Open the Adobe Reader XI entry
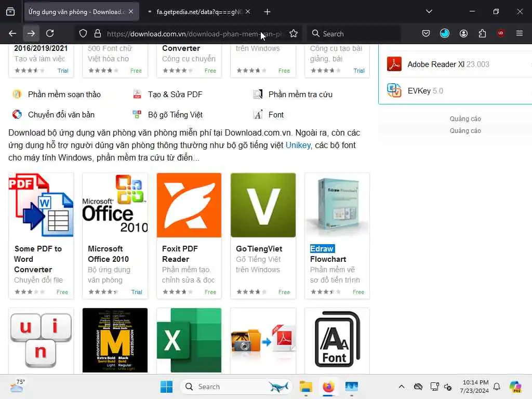 click(x=448, y=64)
